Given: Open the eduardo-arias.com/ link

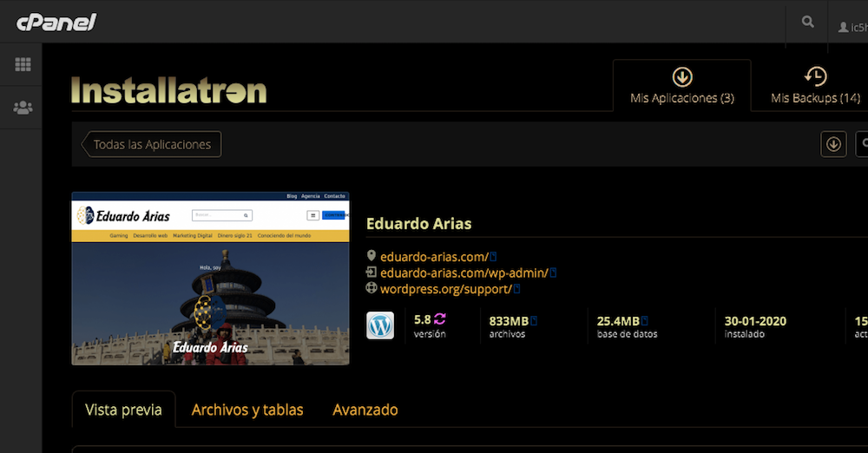Looking at the screenshot, I should [434, 257].
